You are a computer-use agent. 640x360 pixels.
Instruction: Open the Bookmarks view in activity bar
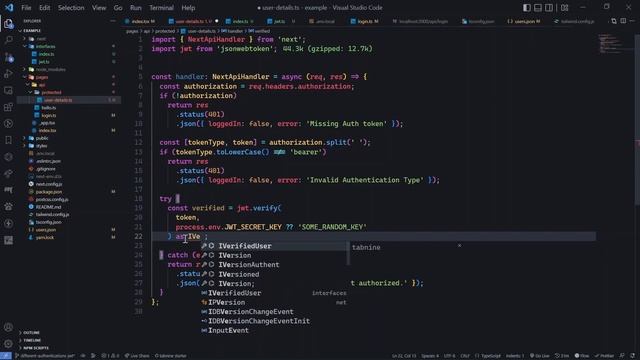click(x=8, y=140)
